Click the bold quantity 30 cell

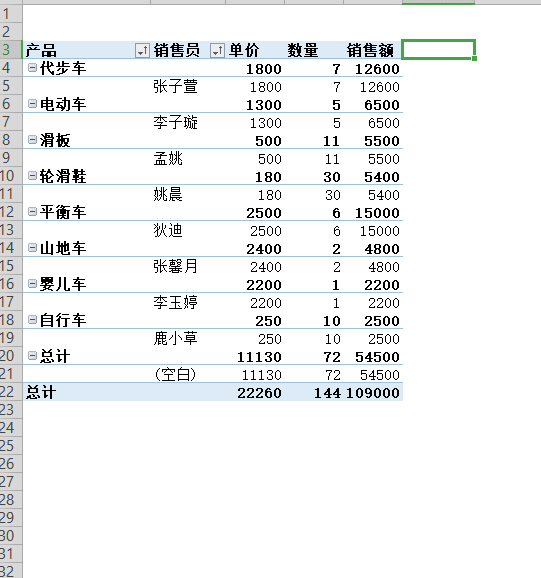pos(314,176)
